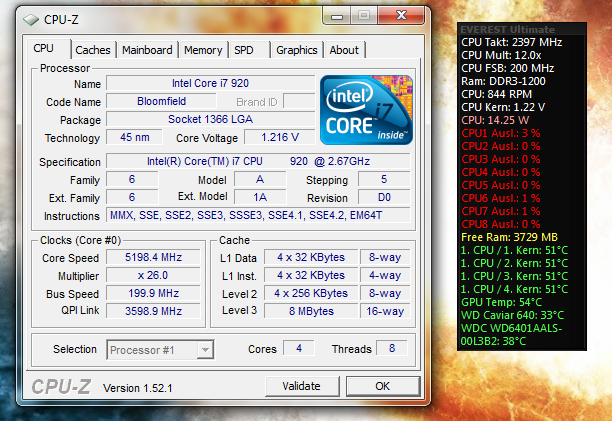Click the Bus Speed value 199.9 MHz
The image size is (612, 421).
153,293
